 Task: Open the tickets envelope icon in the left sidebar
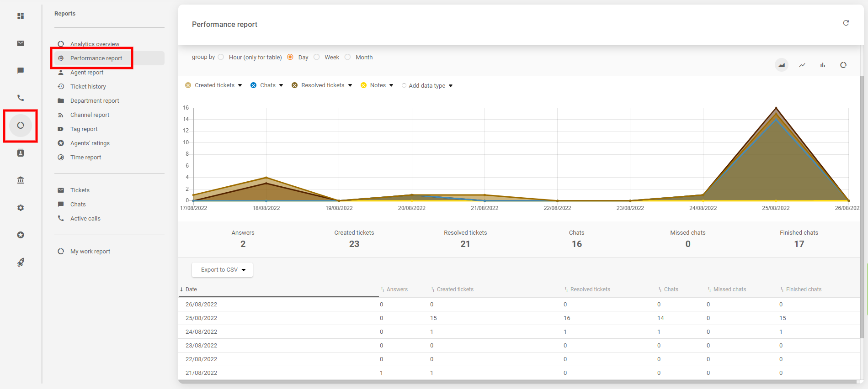coord(21,43)
